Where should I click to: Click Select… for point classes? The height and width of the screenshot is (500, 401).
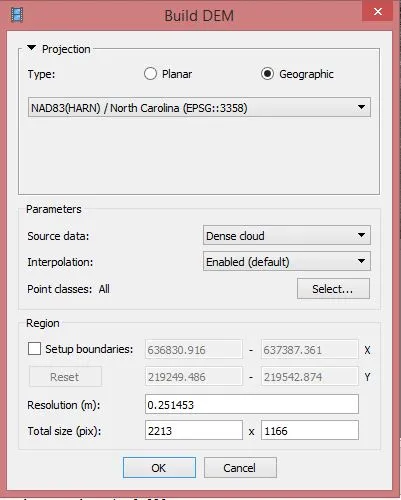[333, 289]
